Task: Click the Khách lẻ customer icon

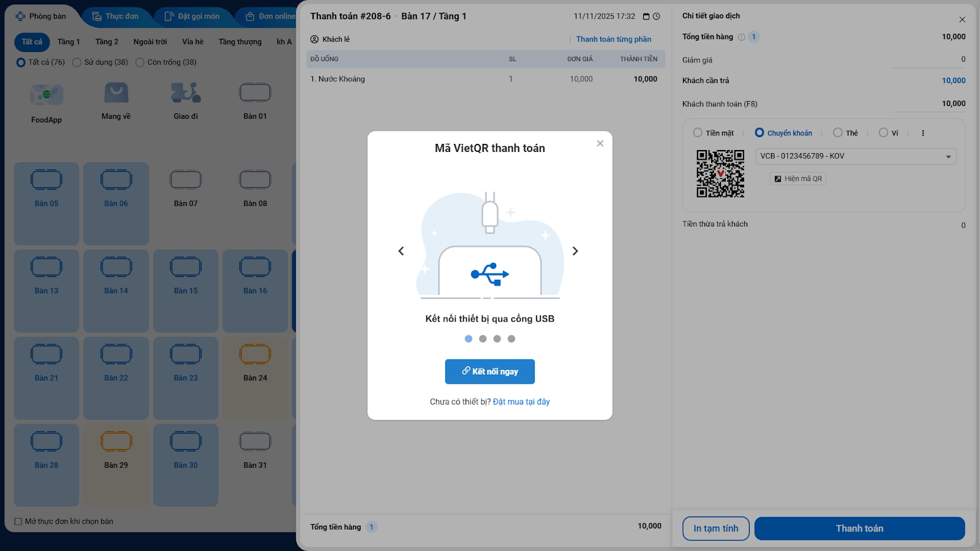Action: 314,39
